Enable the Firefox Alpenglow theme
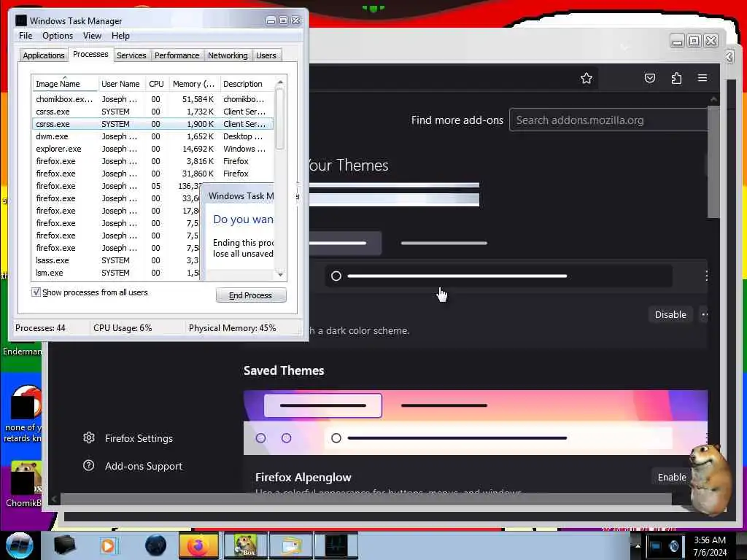The width and height of the screenshot is (747, 560). click(x=671, y=477)
